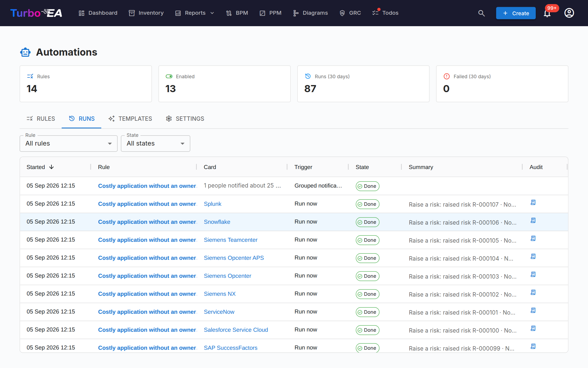Open the Salesforce Service Cloud card link
This screenshot has height=368, width=588.
(236, 330)
